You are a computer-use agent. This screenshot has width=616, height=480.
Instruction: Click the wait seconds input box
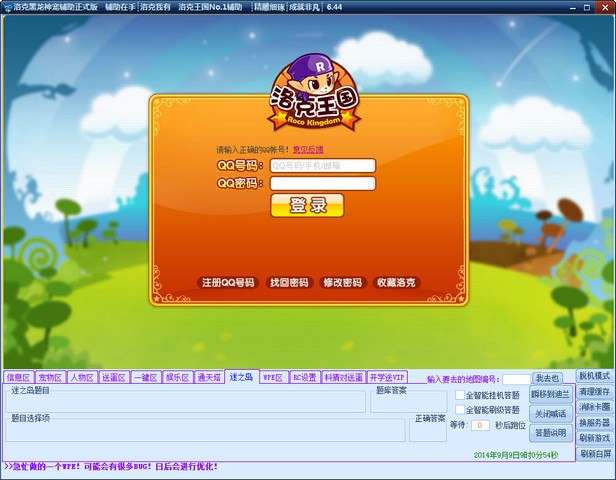coord(480,425)
